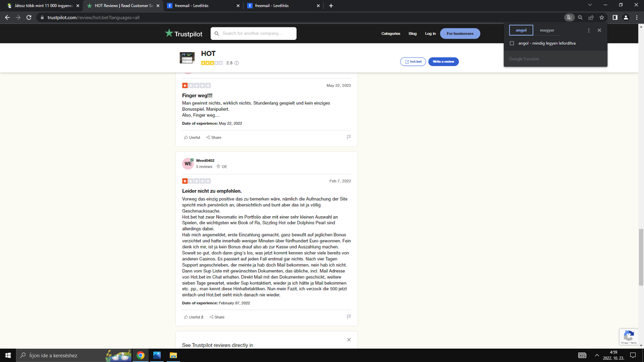Toggle the browser side panel icon
Viewport: 644px width, 362px height.
pyautogui.click(x=615, y=18)
